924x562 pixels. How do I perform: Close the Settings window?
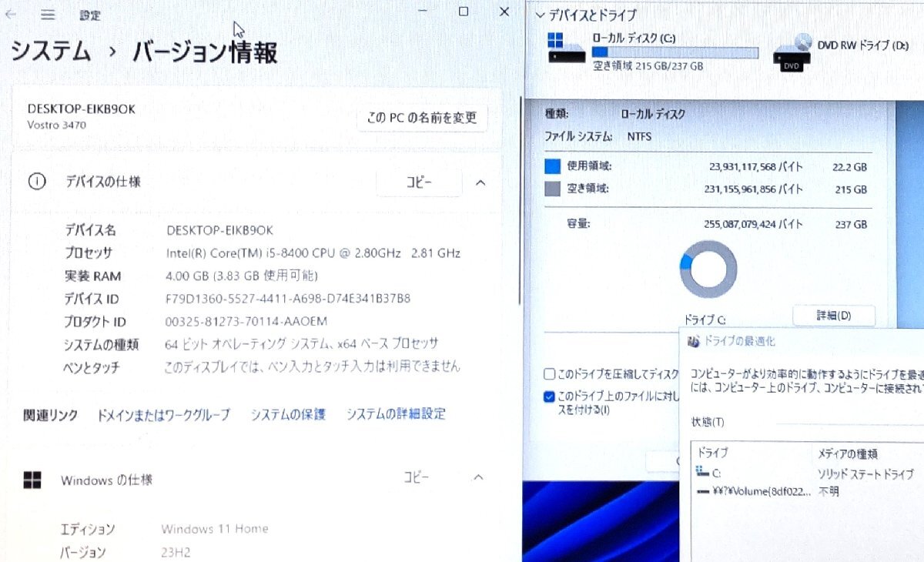(504, 12)
